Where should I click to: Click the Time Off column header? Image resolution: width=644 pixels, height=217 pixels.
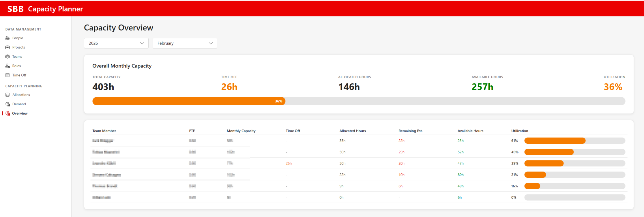pos(293,131)
